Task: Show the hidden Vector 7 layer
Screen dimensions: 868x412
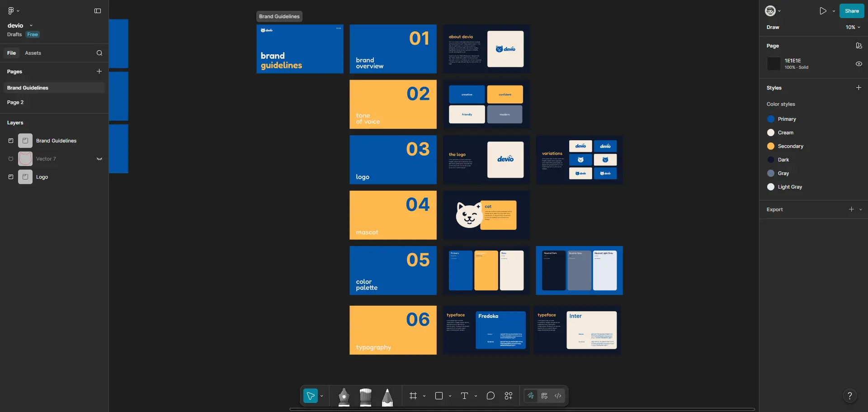Action: tap(99, 159)
